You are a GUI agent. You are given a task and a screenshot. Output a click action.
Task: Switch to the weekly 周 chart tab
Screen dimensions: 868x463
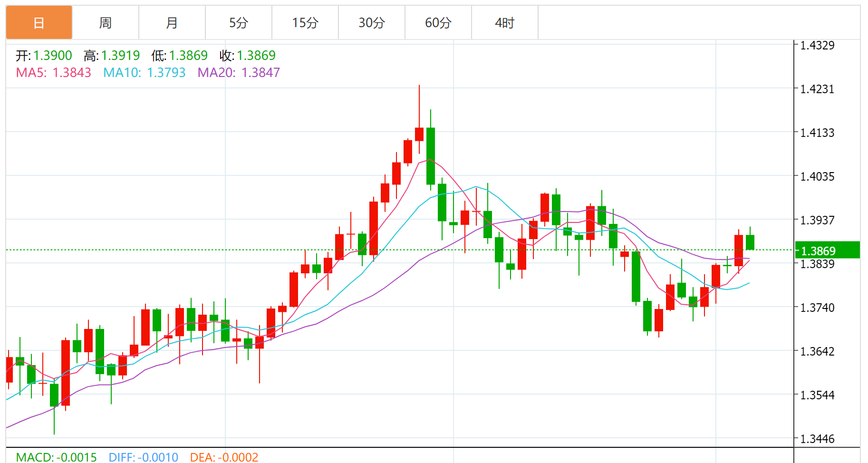[x=106, y=22]
